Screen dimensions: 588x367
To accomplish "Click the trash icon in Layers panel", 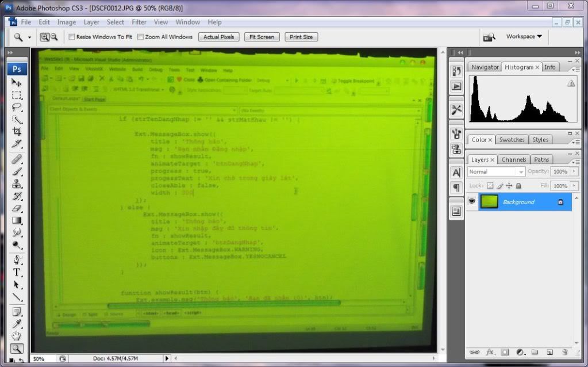I will tap(564, 351).
